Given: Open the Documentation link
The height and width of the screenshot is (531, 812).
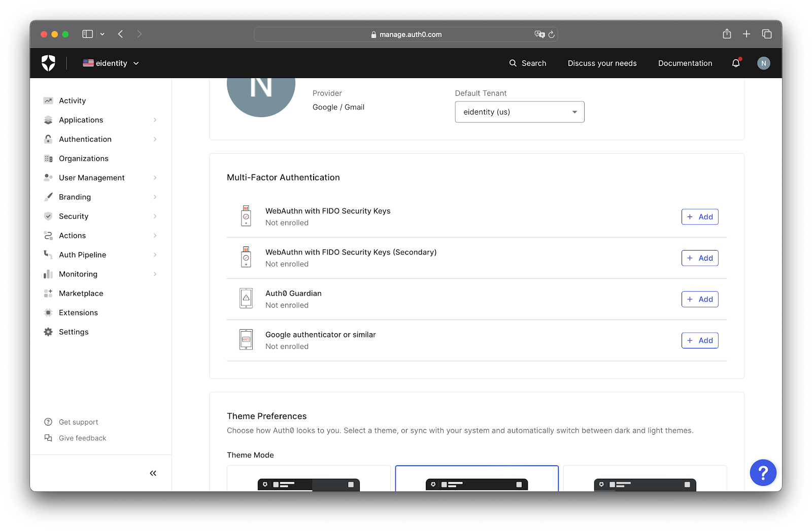Looking at the screenshot, I should click(x=685, y=63).
